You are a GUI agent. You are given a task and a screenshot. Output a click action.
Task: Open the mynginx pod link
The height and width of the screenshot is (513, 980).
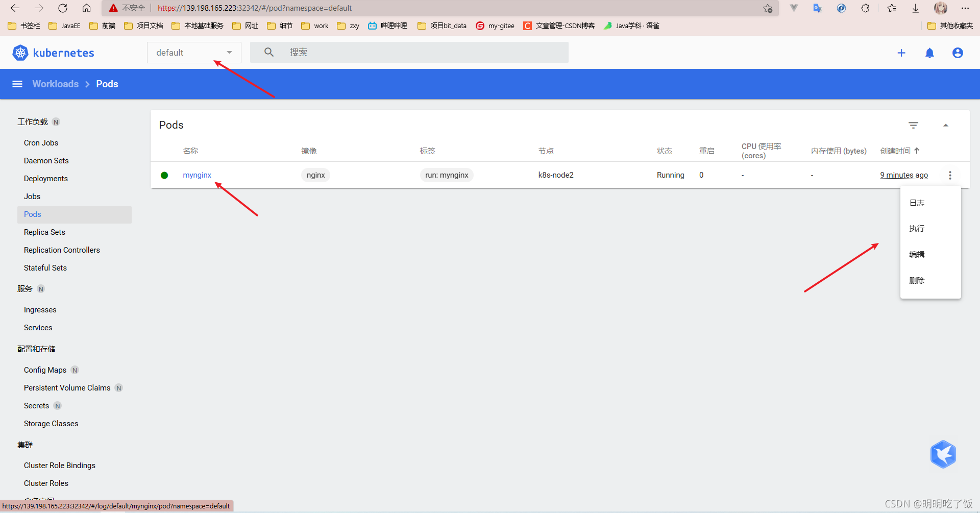pos(197,175)
